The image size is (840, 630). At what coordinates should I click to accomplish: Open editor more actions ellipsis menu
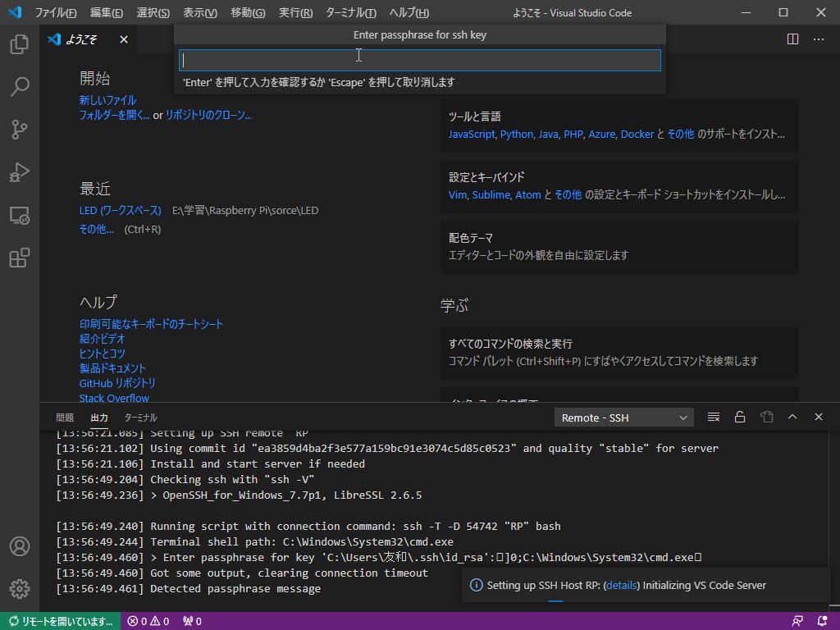819,39
